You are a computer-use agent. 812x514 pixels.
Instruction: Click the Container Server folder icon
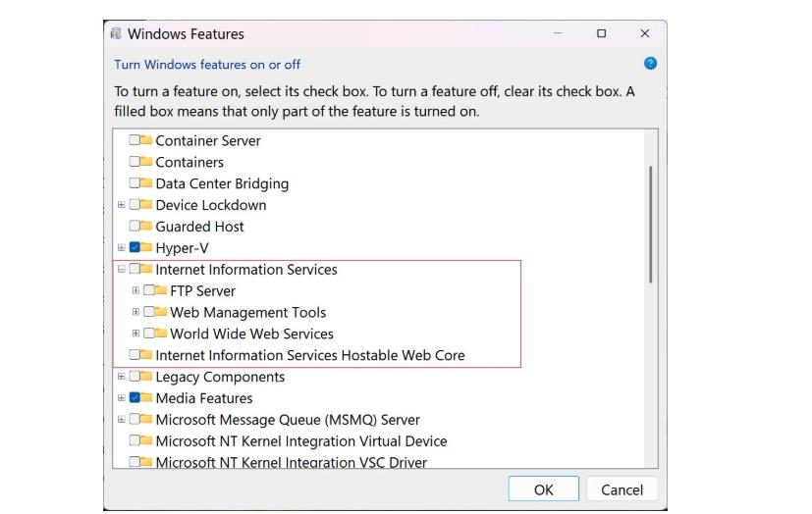(146, 140)
